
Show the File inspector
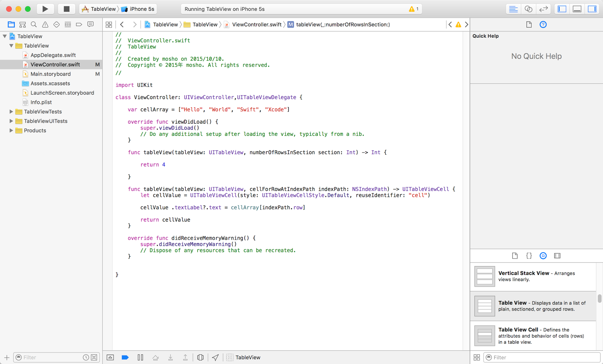[x=529, y=24]
